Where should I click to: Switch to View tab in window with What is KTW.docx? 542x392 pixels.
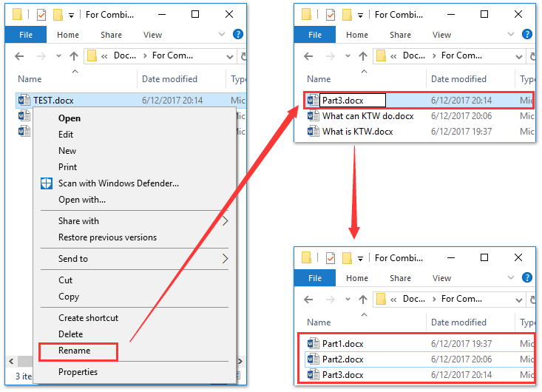click(441, 35)
